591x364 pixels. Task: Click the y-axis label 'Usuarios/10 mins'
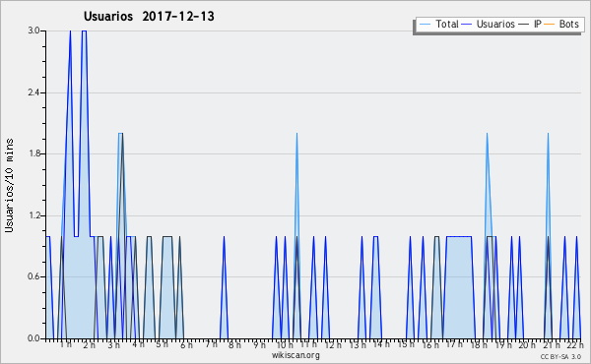[10, 185]
